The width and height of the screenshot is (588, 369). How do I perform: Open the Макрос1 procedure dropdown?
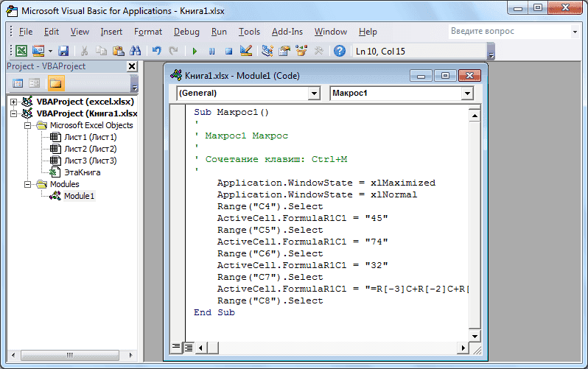coord(466,94)
